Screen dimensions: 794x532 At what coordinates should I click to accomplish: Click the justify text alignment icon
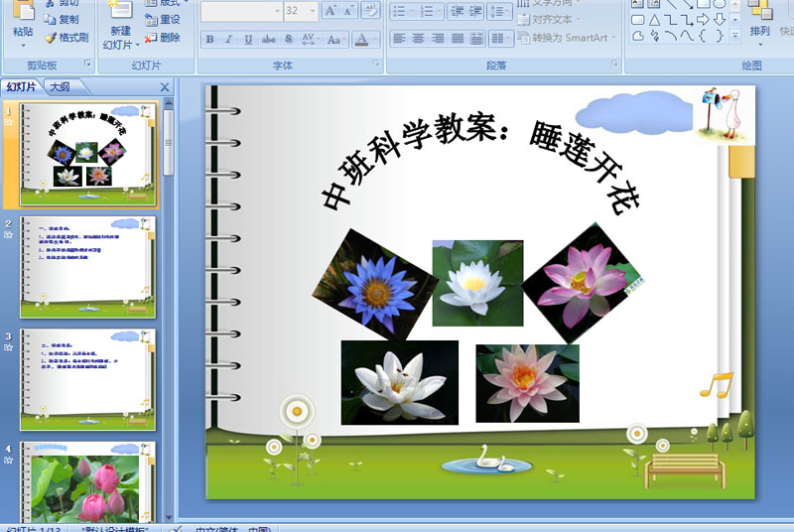coord(458,39)
